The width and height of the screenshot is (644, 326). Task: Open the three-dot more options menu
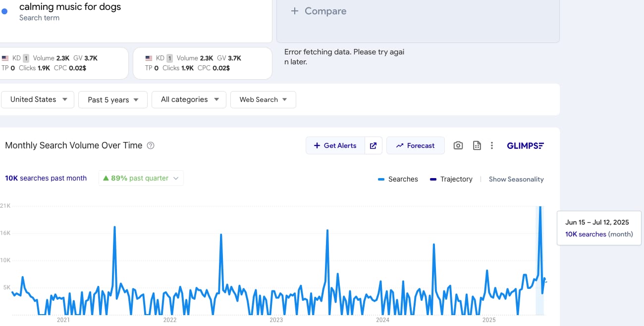click(492, 145)
